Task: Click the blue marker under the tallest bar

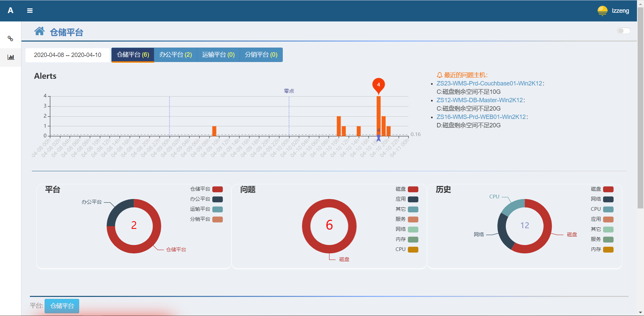Action: click(378, 138)
